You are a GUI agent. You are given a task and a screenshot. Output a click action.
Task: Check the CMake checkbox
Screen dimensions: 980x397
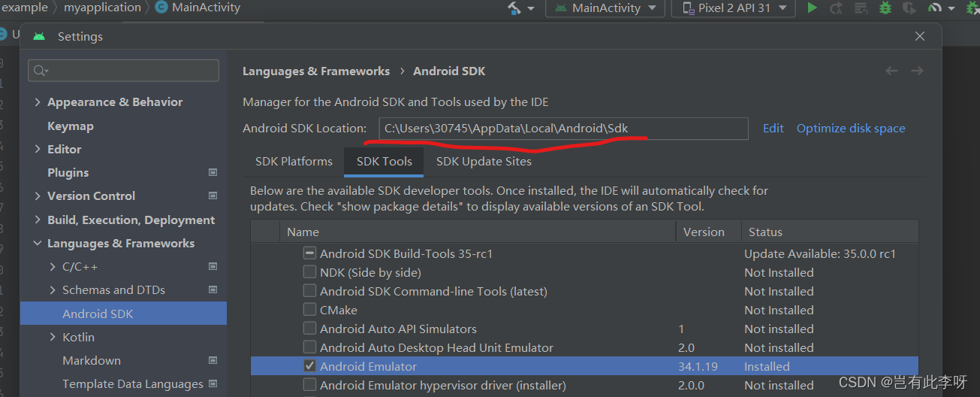(309, 310)
